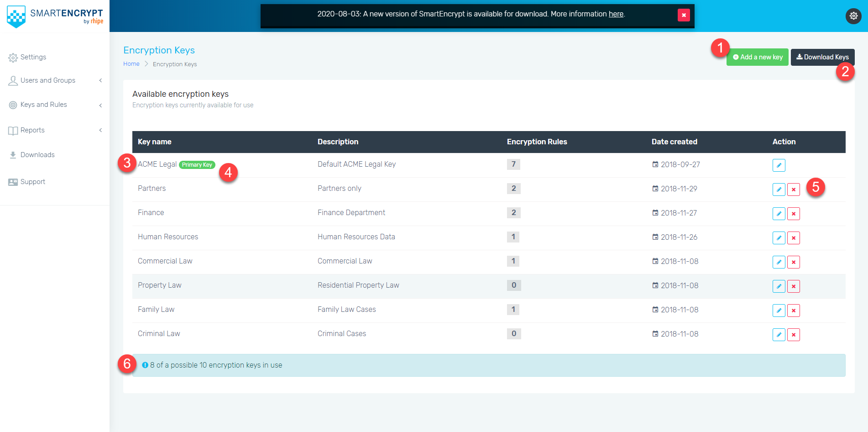
Task: Click the Encryption Rules column header
Action: click(x=537, y=142)
